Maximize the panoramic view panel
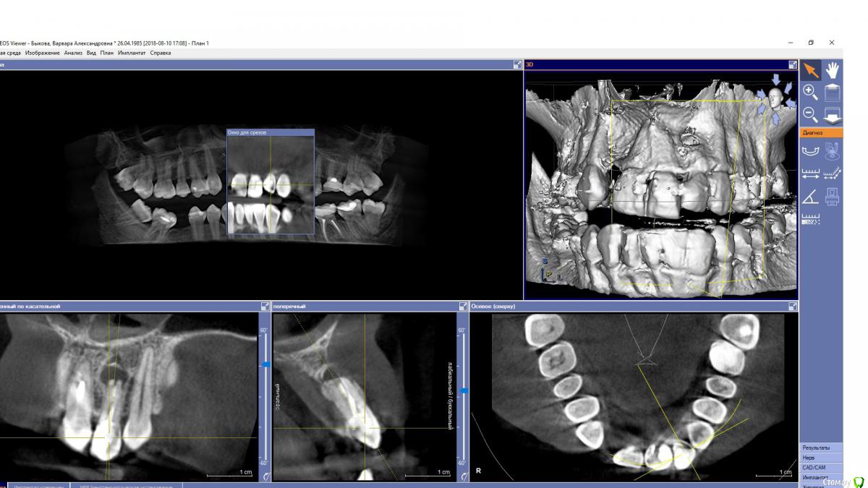 tap(517, 64)
